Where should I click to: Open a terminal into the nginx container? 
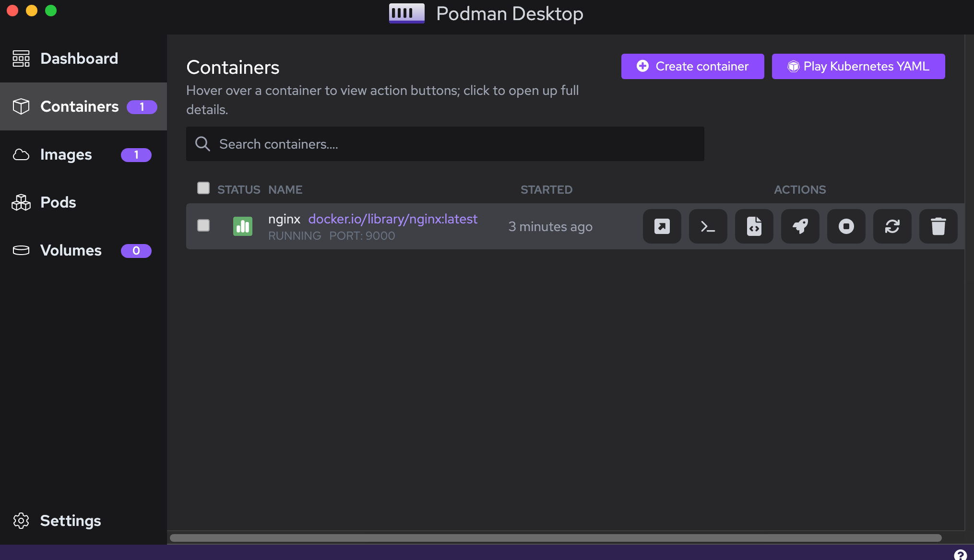point(708,226)
